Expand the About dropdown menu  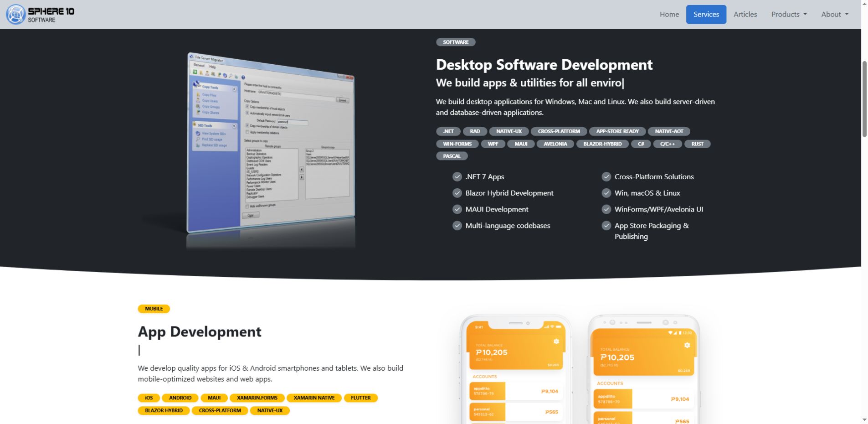click(x=835, y=14)
